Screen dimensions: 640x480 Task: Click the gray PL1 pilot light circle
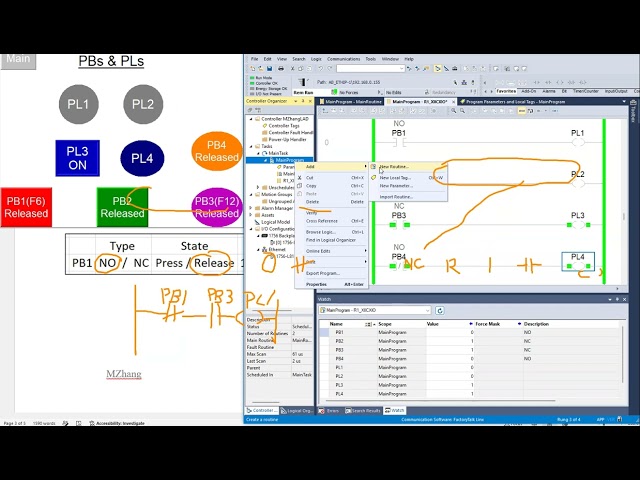click(x=79, y=104)
